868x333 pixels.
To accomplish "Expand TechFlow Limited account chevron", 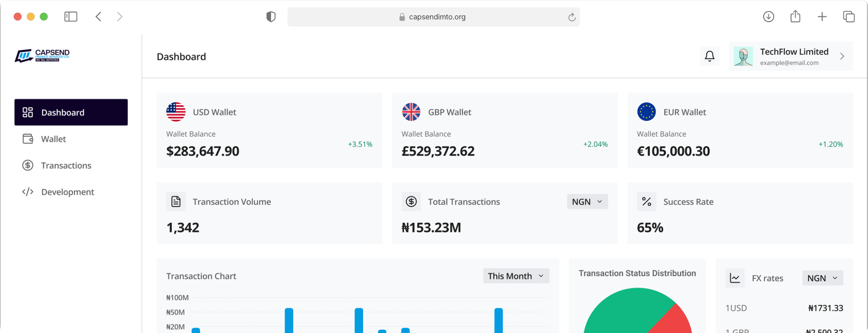I will pos(842,56).
